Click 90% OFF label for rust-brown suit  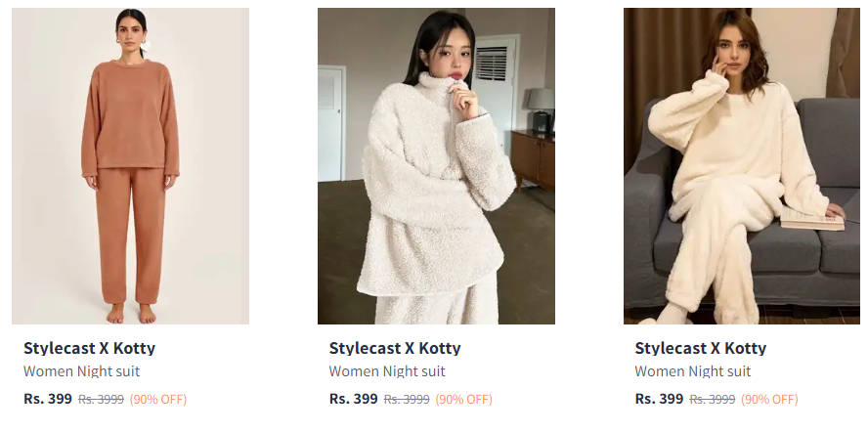158,400
